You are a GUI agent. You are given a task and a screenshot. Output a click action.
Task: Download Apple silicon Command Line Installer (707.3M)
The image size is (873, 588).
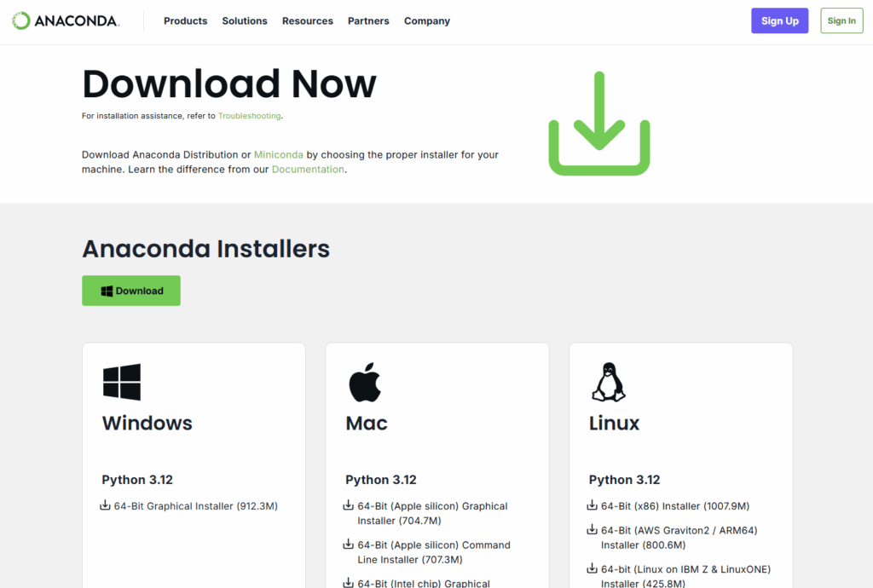coord(434,552)
